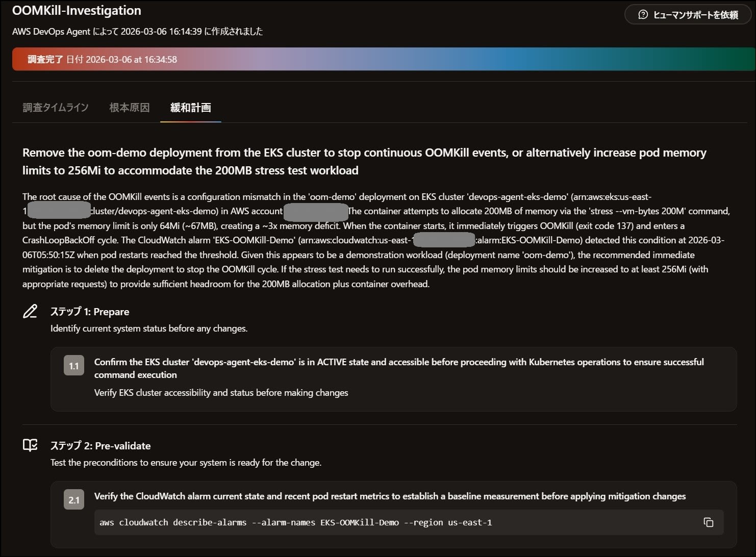The width and height of the screenshot is (756, 557).
Task: Click the ステップ 1: Prepare heading
Action: [x=90, y=312]
